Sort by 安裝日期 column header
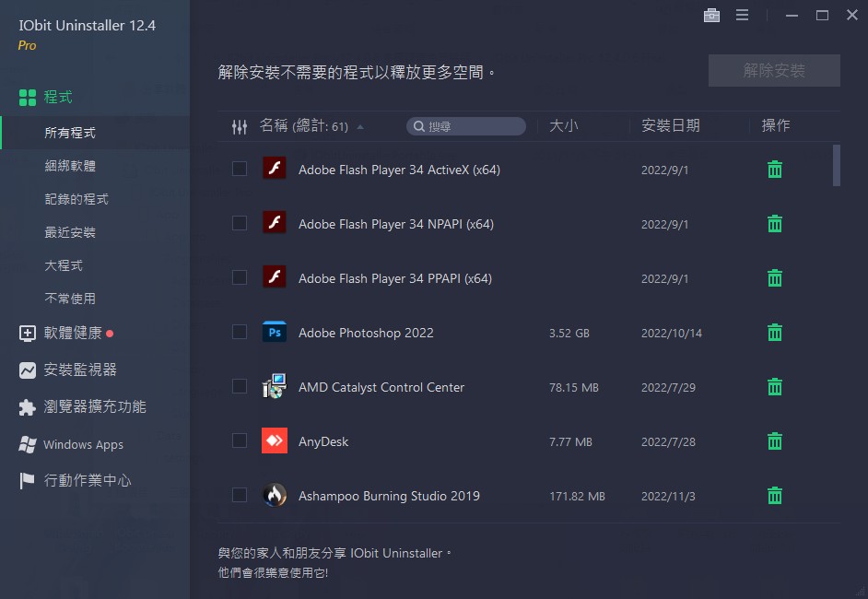Viewport: 868px width, 599px height. [x=671, y=125]
